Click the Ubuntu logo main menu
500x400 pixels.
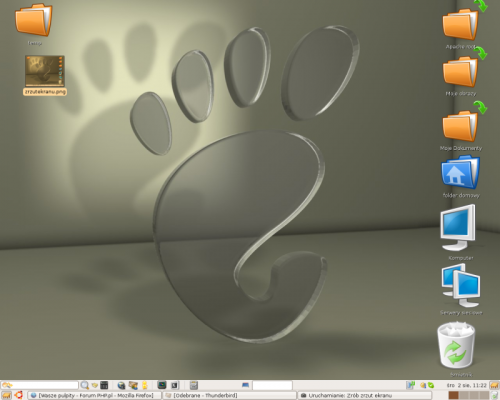(18, 395)
